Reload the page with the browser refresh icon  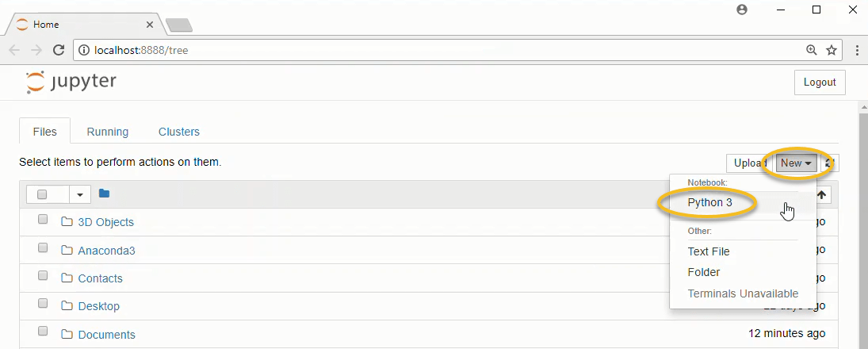[59, 50]
